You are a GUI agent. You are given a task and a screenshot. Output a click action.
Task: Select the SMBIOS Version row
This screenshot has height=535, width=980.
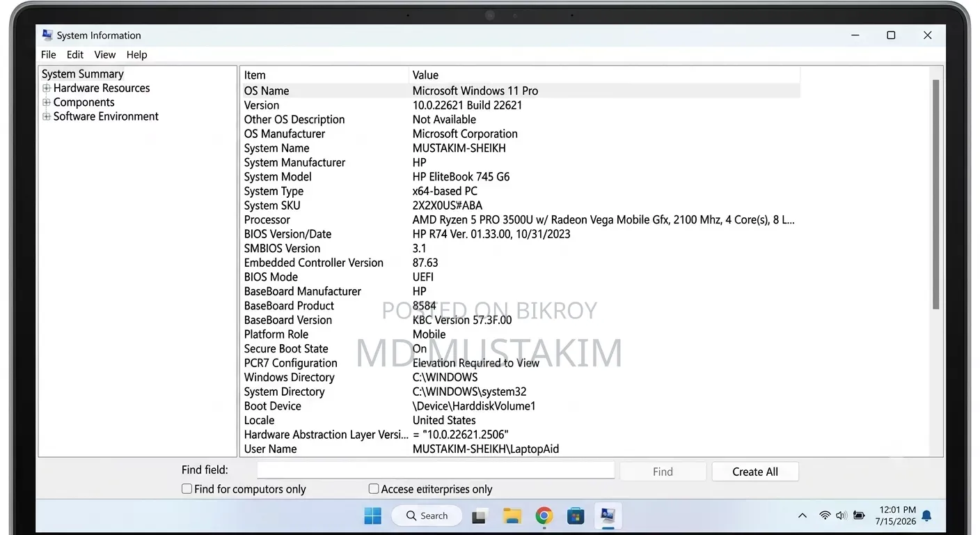(520, 249)
